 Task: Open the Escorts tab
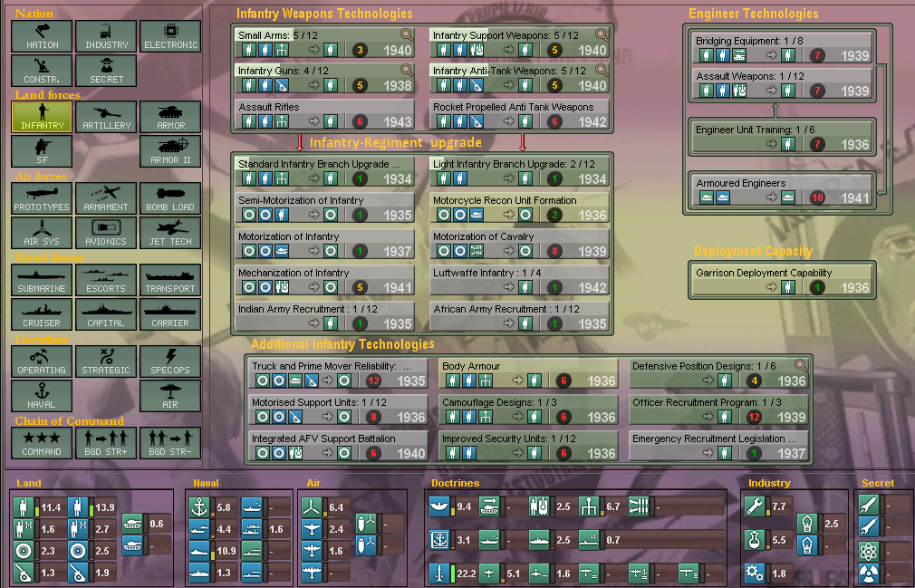click(106, 280)
